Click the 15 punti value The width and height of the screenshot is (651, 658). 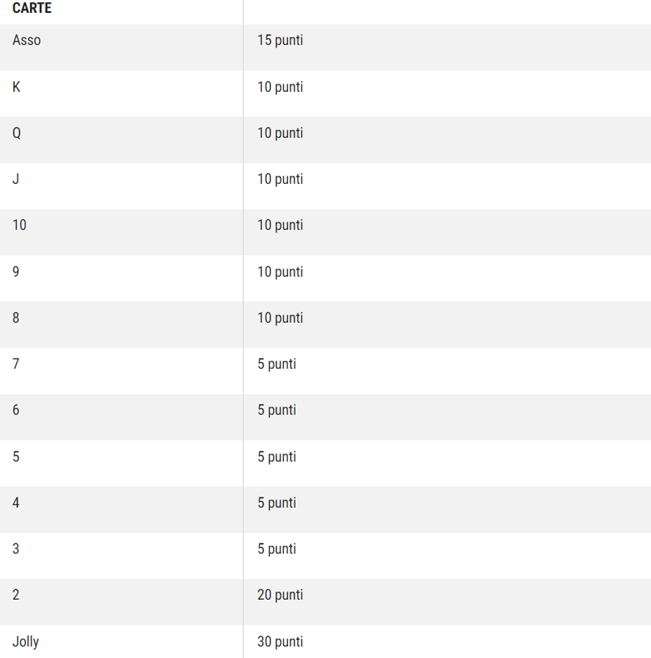click(280, 41)
